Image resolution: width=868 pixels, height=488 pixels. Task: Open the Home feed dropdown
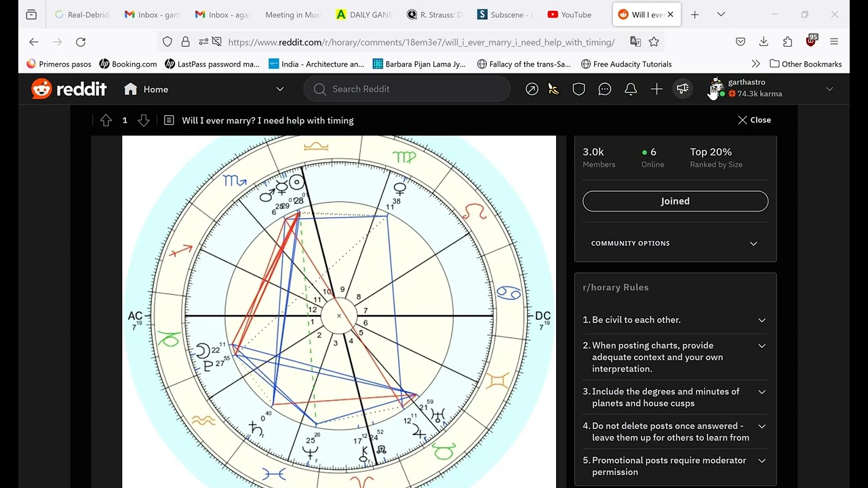tap(204, 89)
